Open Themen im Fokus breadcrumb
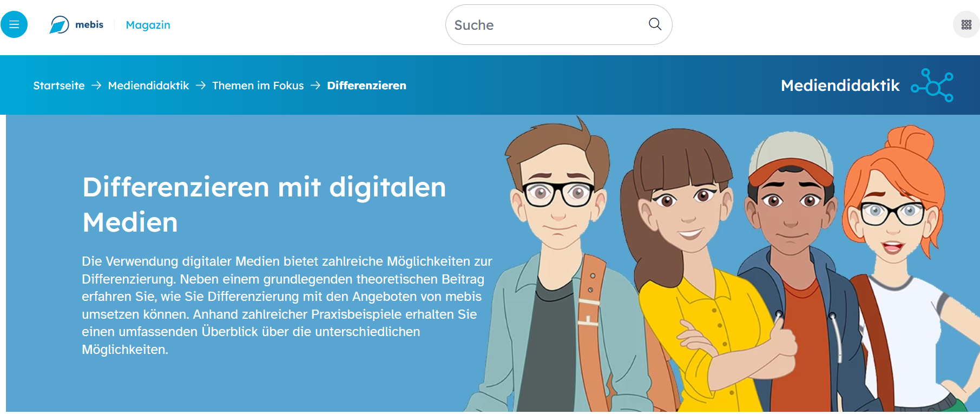Viewport: 980px width, 414px height. (258, 86)
